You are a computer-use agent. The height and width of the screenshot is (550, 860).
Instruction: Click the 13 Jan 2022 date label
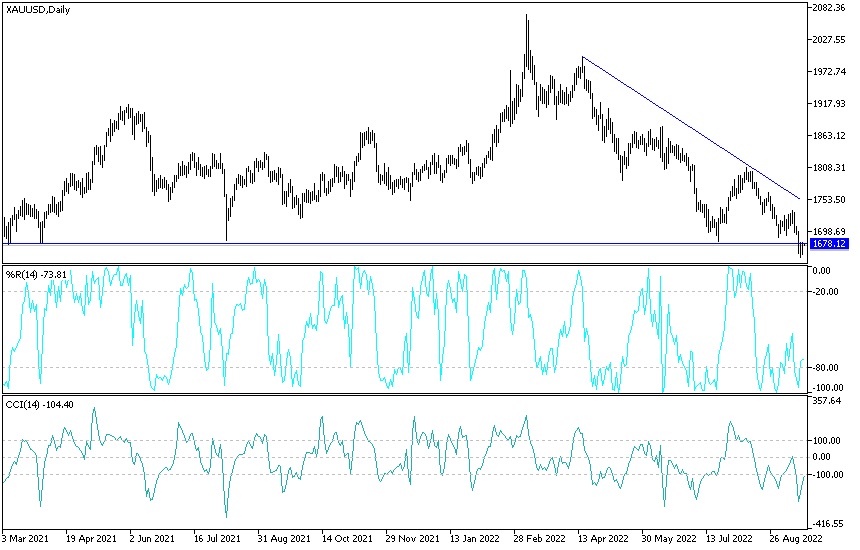point(476,538)
